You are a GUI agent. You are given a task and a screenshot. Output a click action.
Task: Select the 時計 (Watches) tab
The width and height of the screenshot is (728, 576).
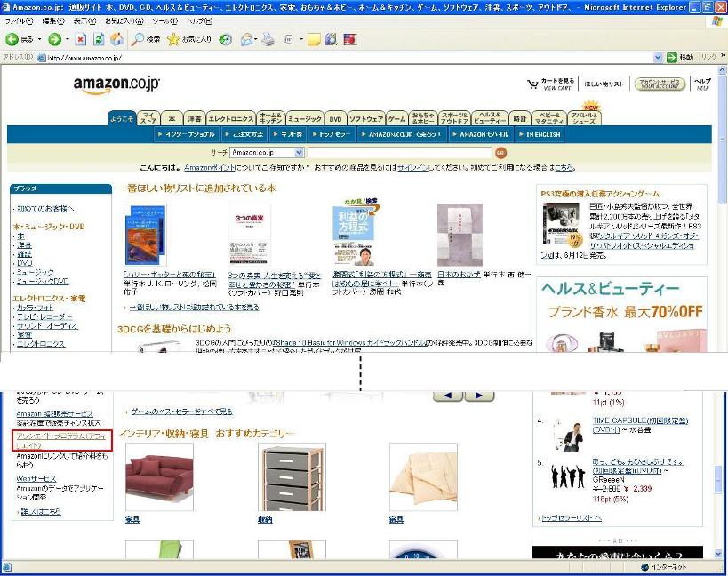(519, 119)
